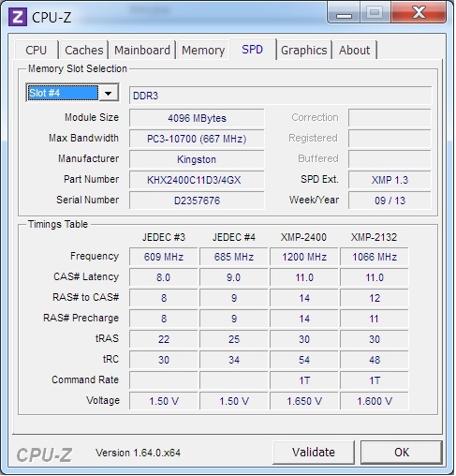Open the Memory tab

click(x=203, y=50)
